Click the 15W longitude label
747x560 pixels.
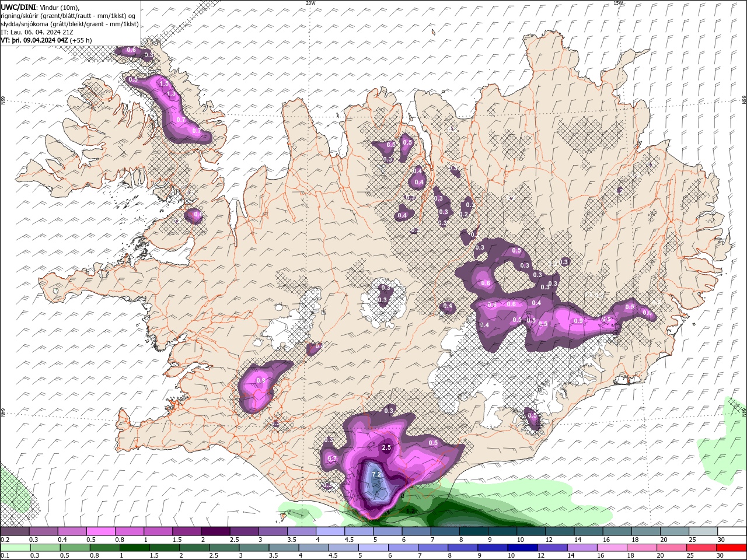(x=618, y=3)
